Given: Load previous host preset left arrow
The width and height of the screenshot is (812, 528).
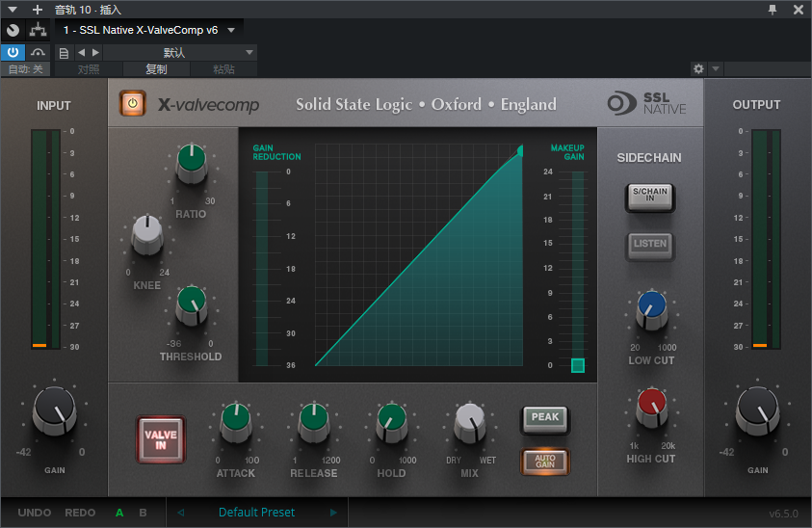Looking at the screenshot, I should coord(81,52).
